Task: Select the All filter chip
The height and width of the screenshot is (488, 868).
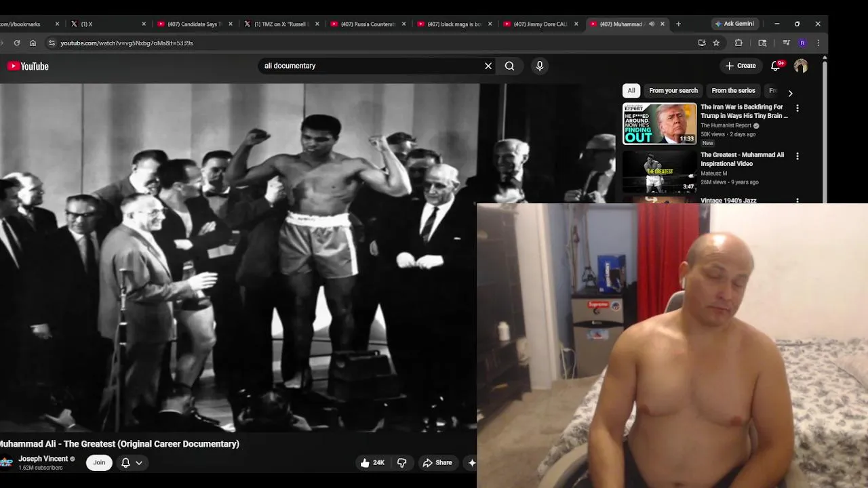Action: click(x=631, y=91)
